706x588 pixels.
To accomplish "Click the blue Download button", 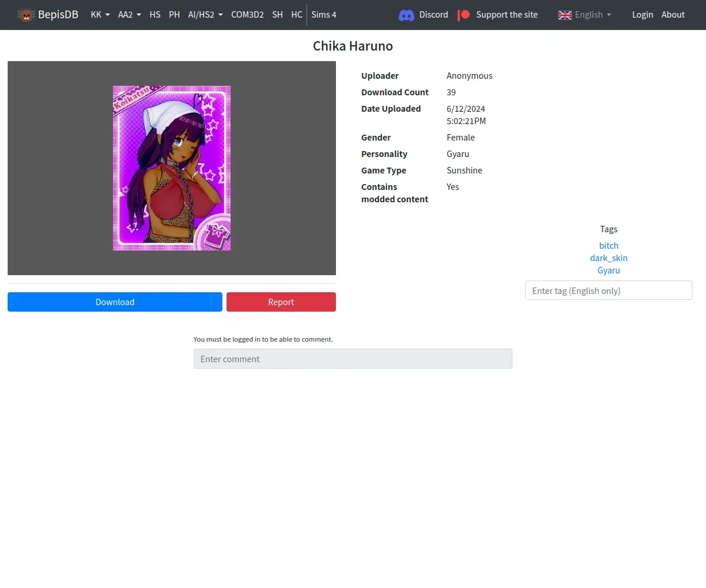I will (x=115, y=302).
